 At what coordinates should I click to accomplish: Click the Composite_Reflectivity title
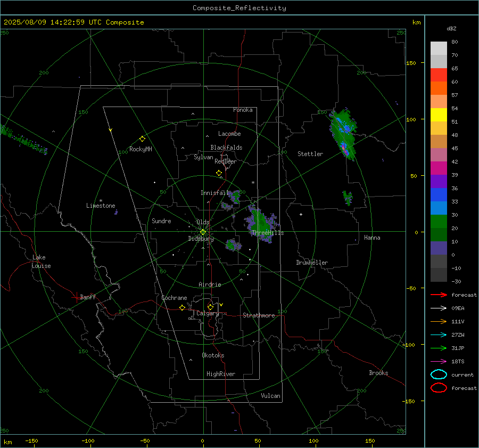(240, 8)
